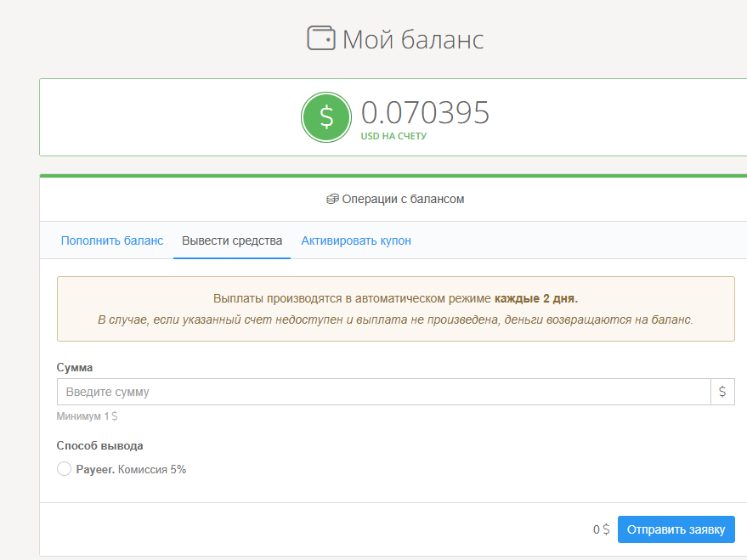Select the Payeer radio button
This screenshot has width=747, height=560.
click(x=64, y=469)
